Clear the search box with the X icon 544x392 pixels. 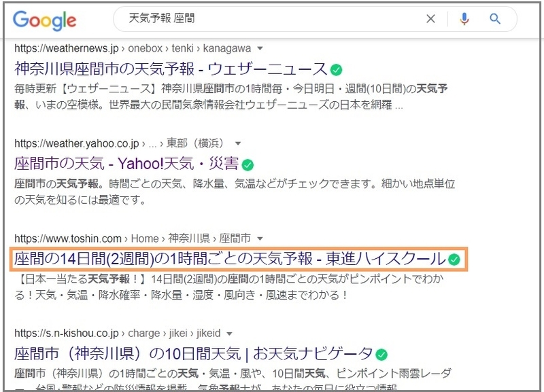430,19
